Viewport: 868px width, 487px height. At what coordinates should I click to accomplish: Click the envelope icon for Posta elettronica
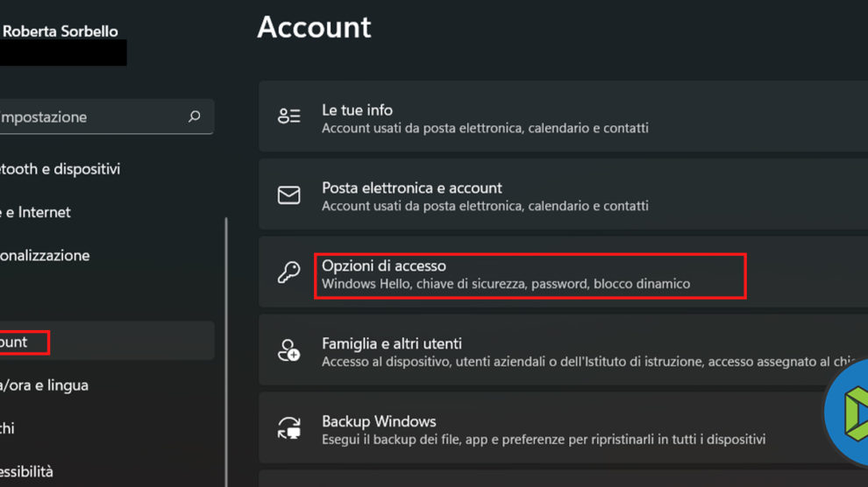coord(288,195)
